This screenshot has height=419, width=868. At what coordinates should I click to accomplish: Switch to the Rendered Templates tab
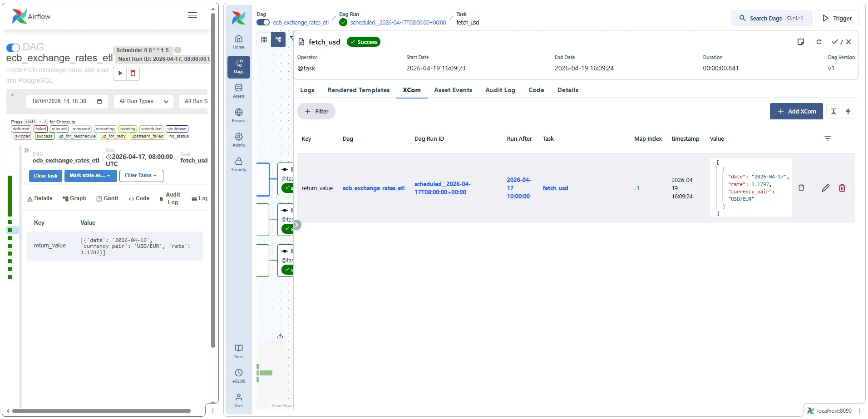click(358, 90)
